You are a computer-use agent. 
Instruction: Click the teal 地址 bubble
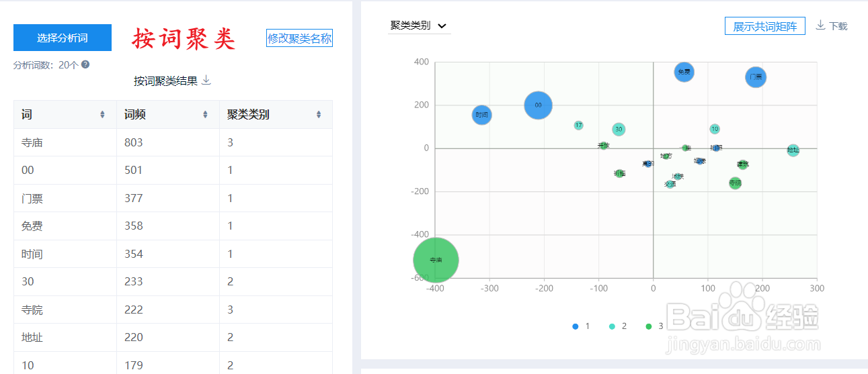793,150
